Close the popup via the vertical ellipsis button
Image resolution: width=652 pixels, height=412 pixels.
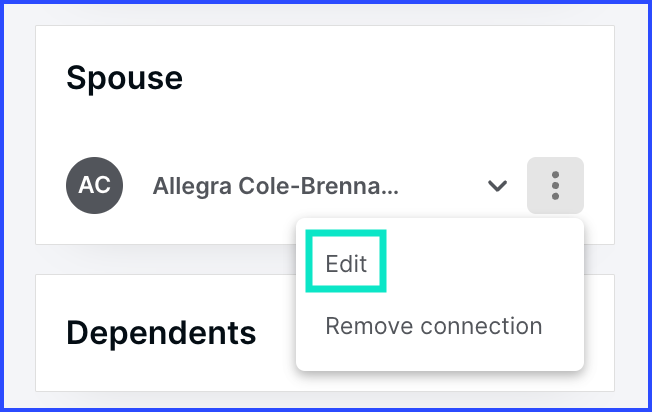point(555,185)
